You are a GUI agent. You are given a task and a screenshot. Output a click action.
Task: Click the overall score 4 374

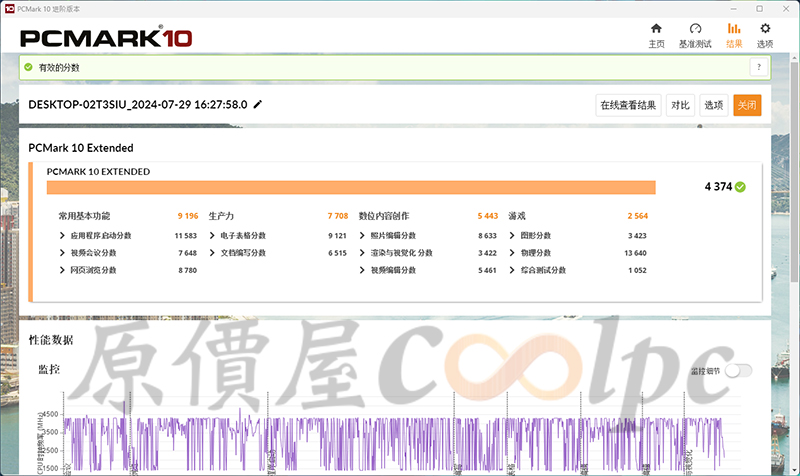(718, 187)
